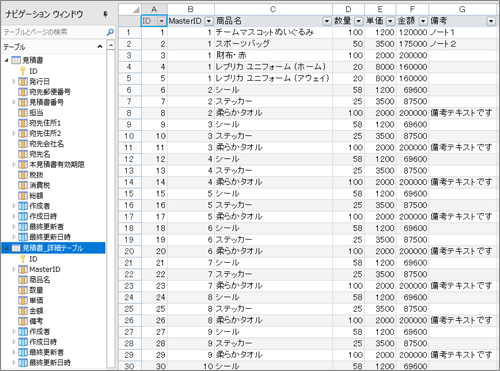Click the 見積書 table icon in the tree
The height and width of the screenshot is (371, 500).
tap(16, 60)
